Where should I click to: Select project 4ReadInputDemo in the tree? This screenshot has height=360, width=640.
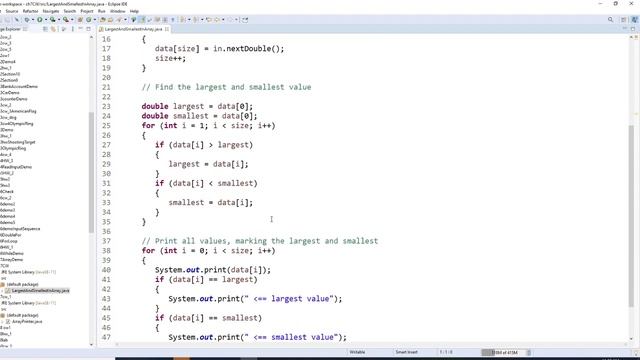16,167
